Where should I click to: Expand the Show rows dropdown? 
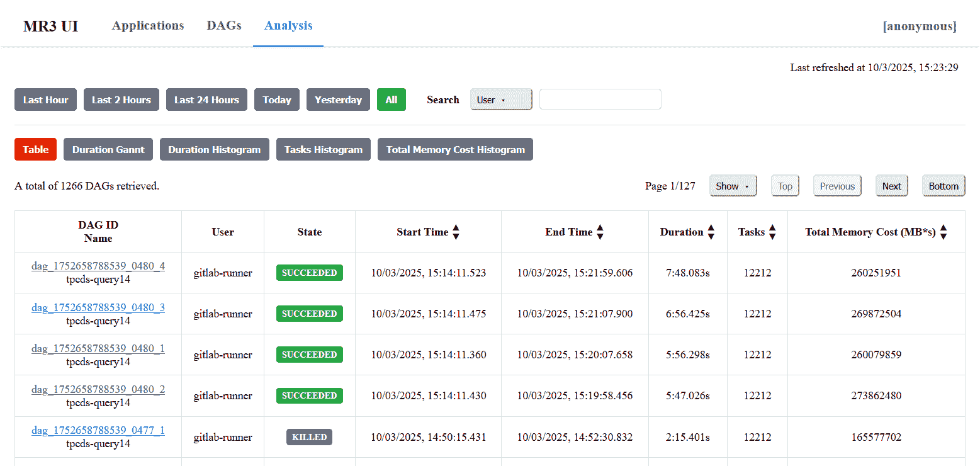tap(733, 186)
